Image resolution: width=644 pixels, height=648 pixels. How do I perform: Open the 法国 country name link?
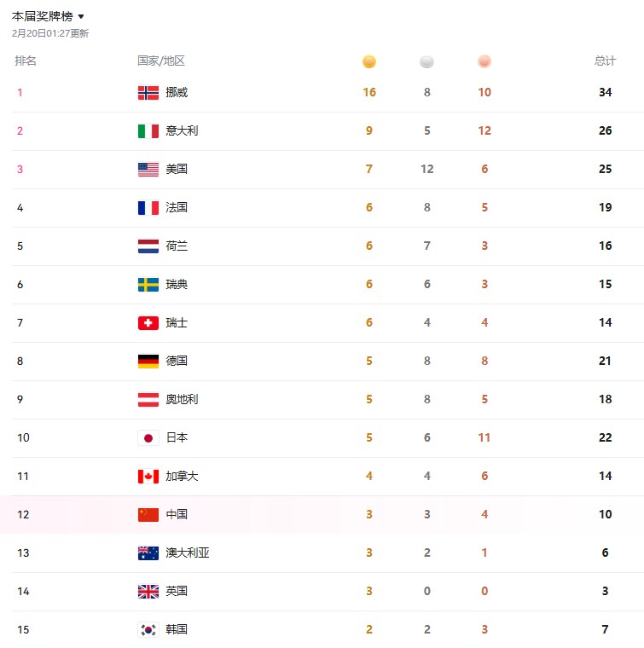coord(177,208)
